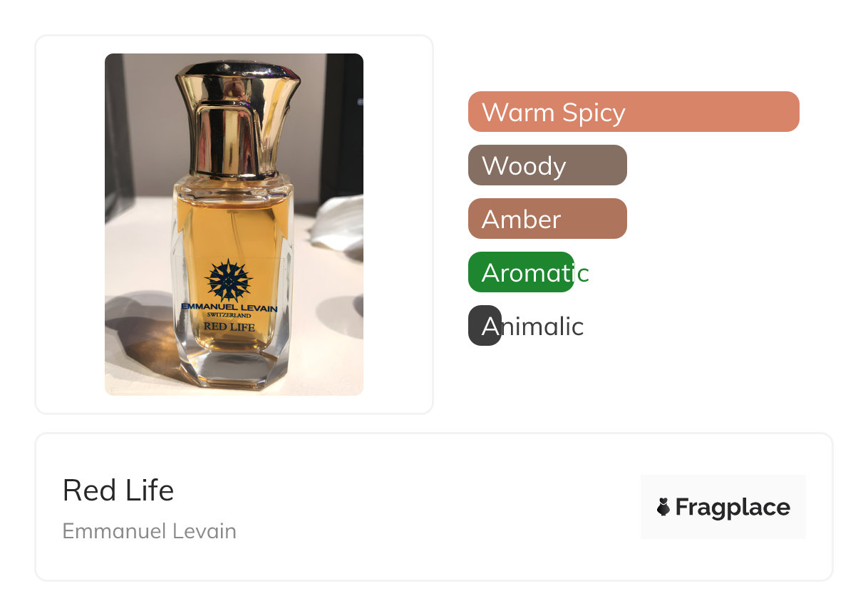Click the dark Animalic accord bar
This screenshot has height=616, width=868.
click(485, 326)
